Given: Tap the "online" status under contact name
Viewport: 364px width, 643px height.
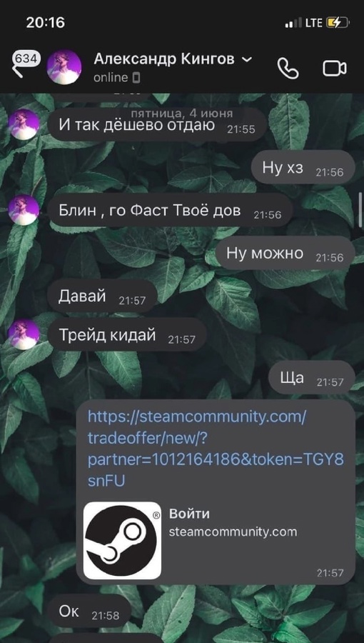Looking at the screenshot, I should (x=111, y=77).
